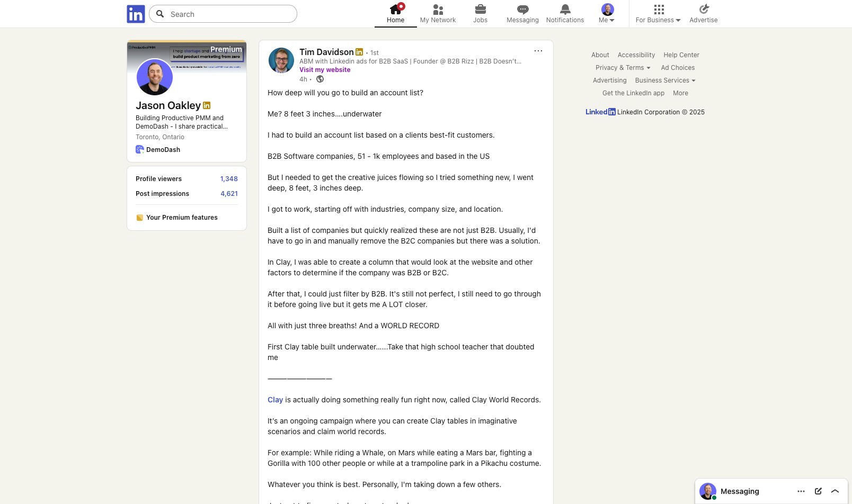Screen dimensions: 852x504
Task: Open My Network tab
Action: click(438, 14)
